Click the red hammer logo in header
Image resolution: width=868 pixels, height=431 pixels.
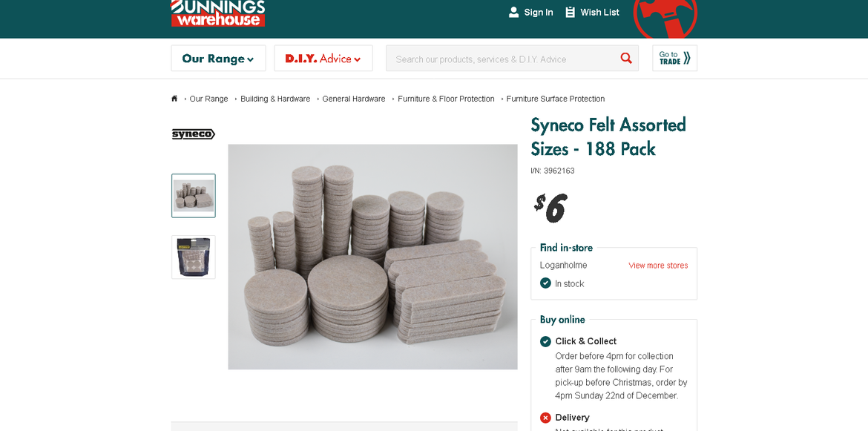tap(665, 18)
